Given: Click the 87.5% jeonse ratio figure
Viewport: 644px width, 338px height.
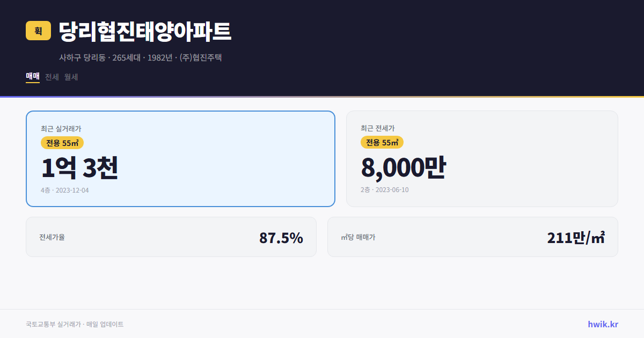Looking at the screenshot, I should pos(281,237).
